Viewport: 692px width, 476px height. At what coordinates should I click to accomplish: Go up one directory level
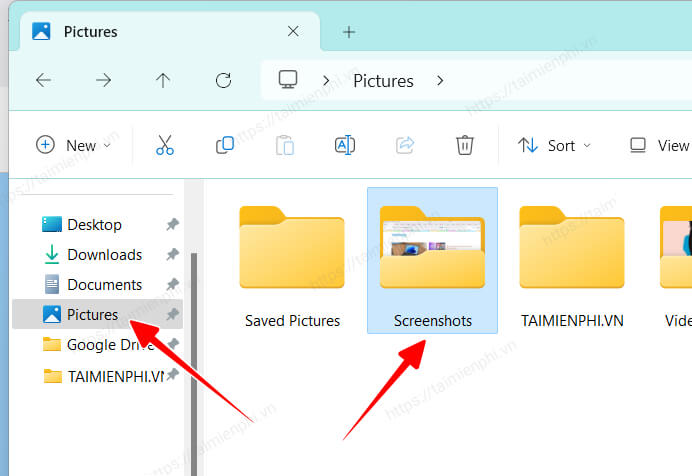pyautogui.click(x=163, y=81)
